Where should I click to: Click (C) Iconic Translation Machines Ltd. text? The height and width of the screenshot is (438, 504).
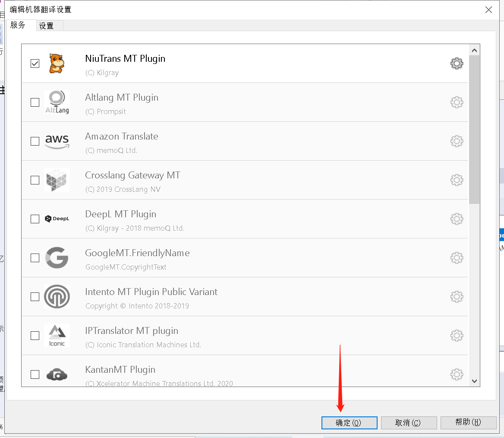[143, 345]
